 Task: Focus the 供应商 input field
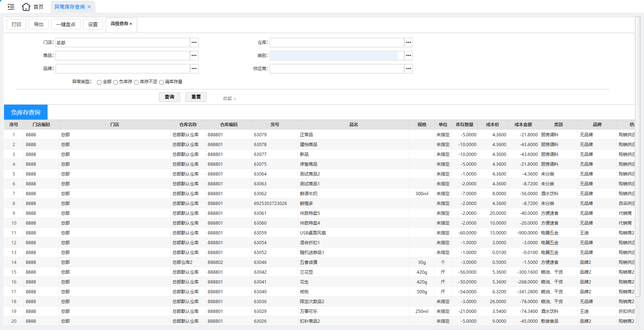(x=337, y=69)
